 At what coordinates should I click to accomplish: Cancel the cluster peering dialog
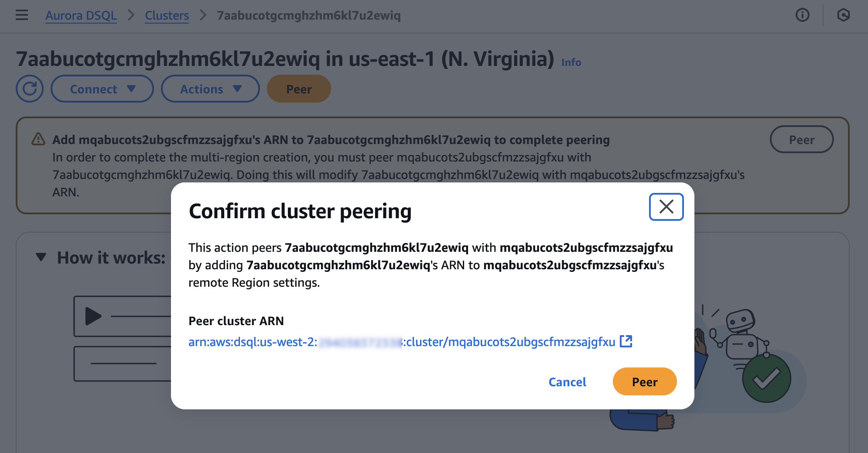(567, 382)
